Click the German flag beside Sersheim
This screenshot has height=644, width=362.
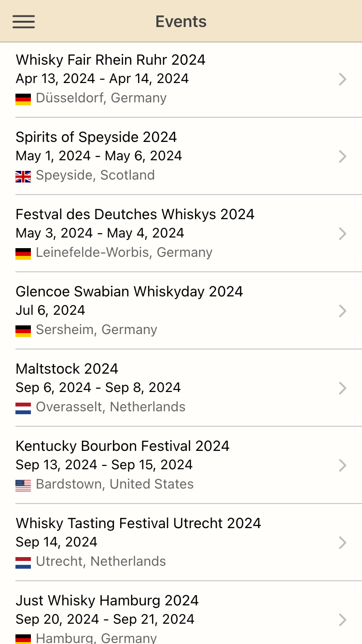[23, 331]
